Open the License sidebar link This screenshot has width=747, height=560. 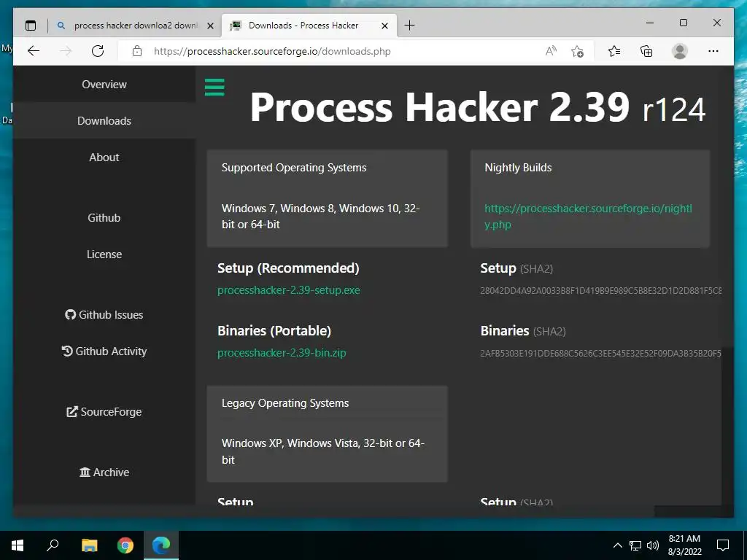coord(104,254)
